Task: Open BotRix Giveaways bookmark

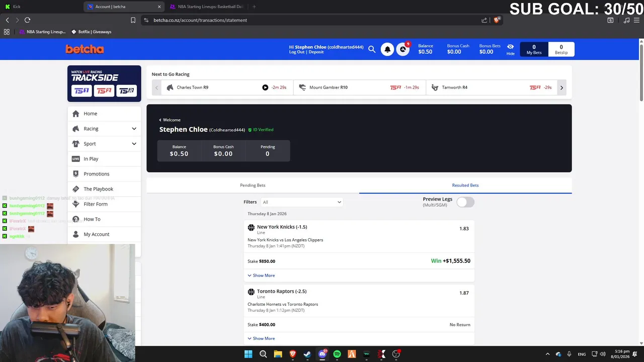Action: pyautogui.click(x=91, y=32)
